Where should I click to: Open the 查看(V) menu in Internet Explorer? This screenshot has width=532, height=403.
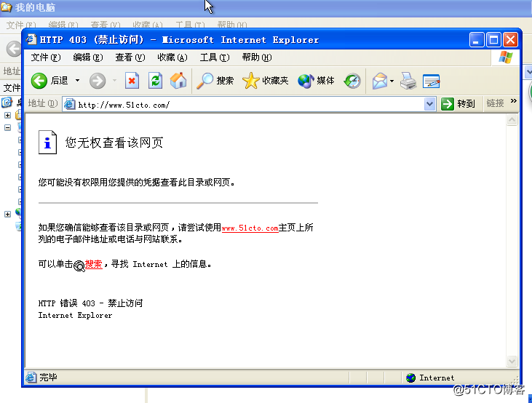(x=130, y=57)
